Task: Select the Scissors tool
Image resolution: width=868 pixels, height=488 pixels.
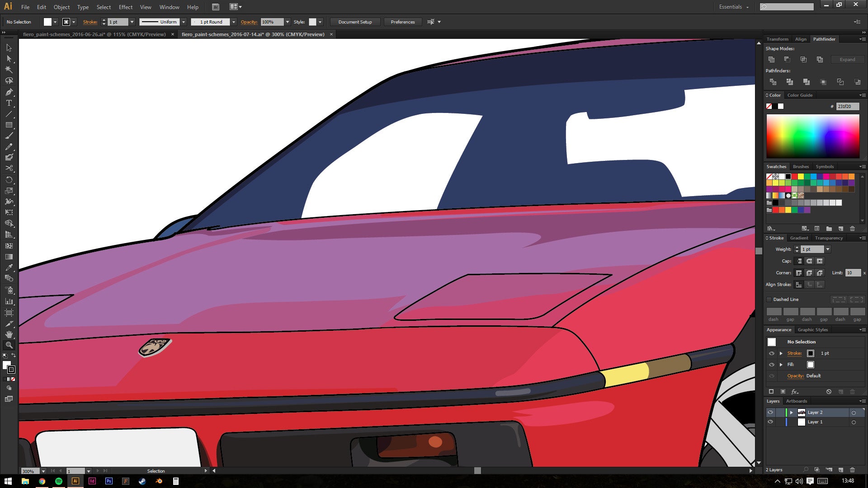Action: click(9, 168)
